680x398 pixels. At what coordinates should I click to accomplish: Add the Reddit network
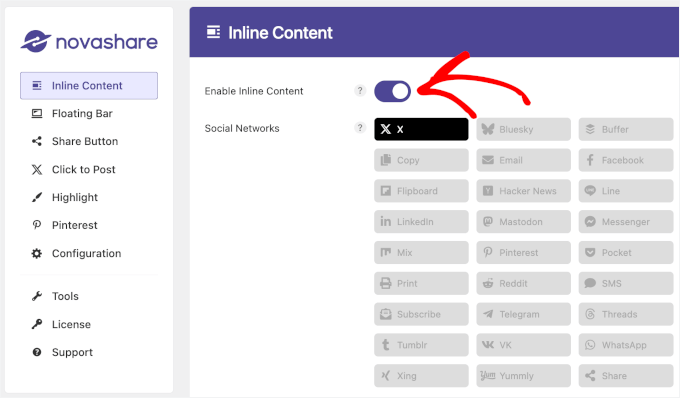click(x=523, y=283)
